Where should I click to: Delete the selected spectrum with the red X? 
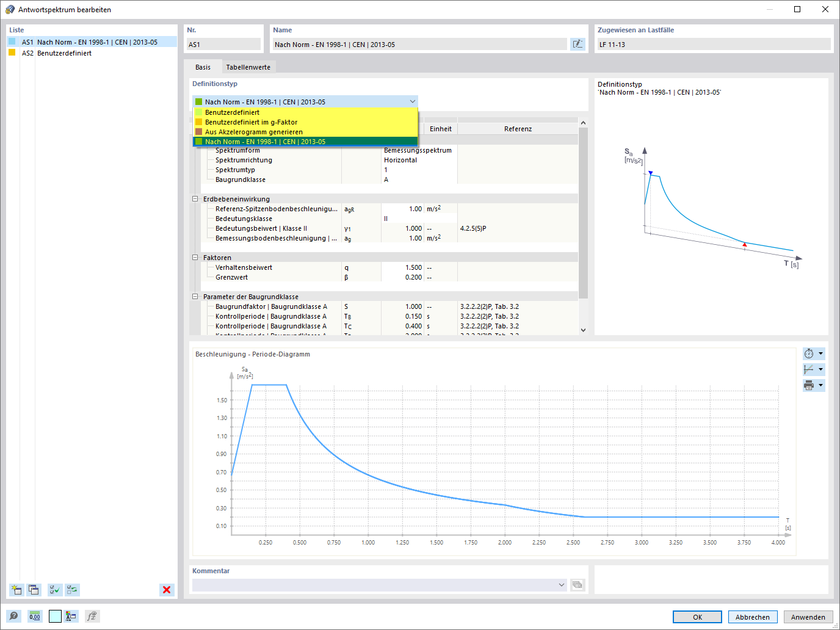tap(167, 590)
